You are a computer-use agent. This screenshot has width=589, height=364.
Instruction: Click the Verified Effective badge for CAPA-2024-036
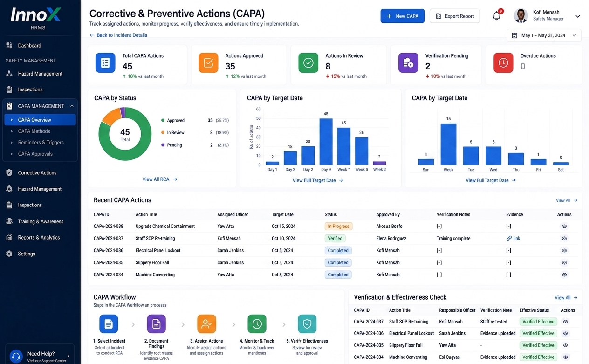tap(538, 334)
